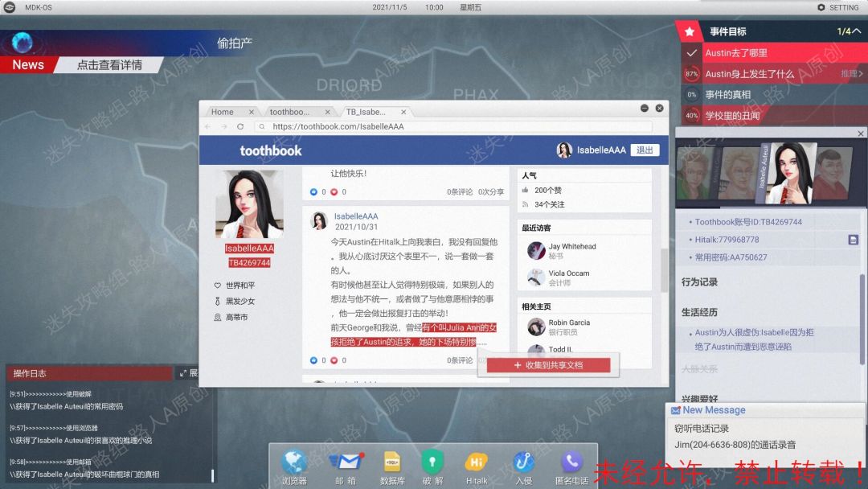This screenshot has width=868, height=489.
Task: Click the 0条评论 on 2021/10/31 post
Action: tap(460, 360)
